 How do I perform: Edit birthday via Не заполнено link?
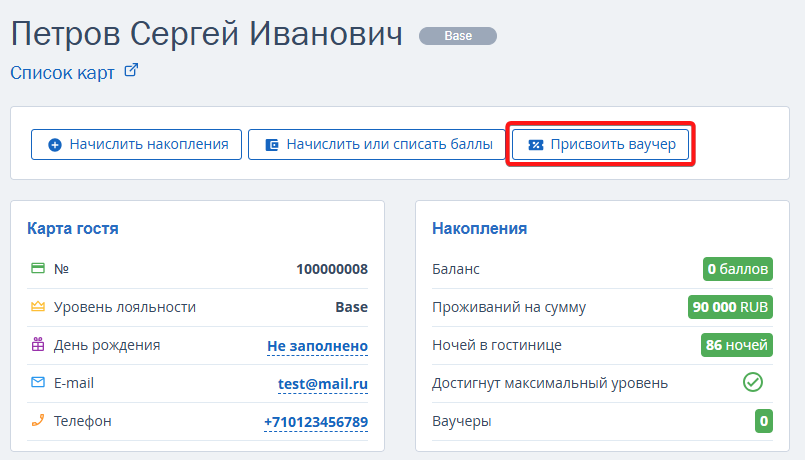(317, 346)
